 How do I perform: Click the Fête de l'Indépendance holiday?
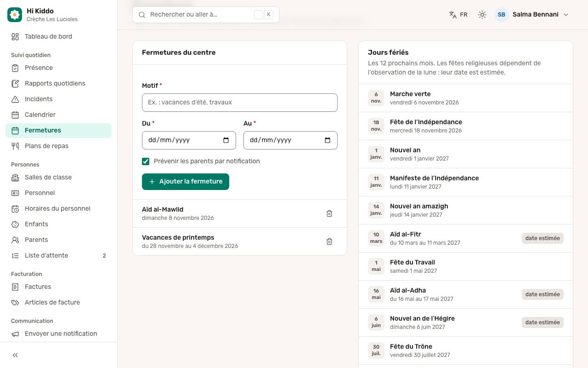466,126
